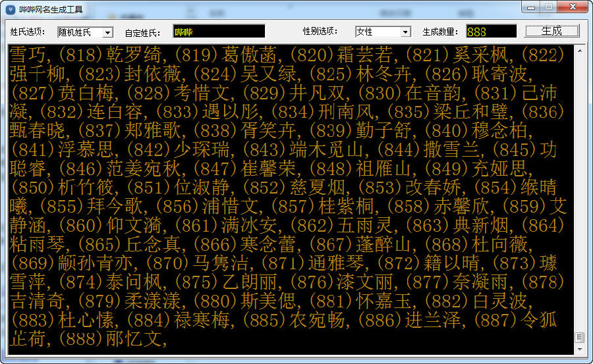Click name entry (853)改春娇

point(410,188)
